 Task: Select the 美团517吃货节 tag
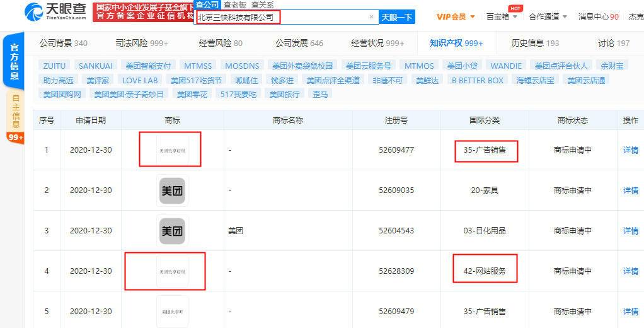point(196,80)
